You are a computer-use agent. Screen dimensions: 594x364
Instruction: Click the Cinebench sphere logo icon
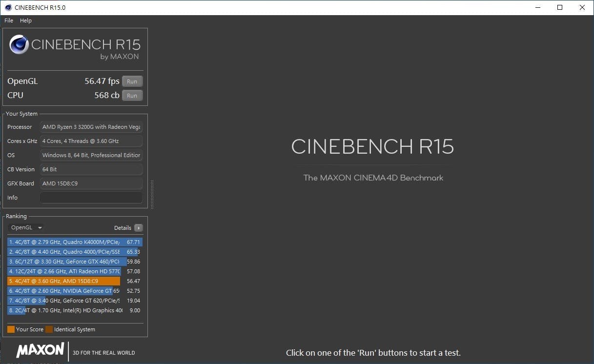(x=19, y=45)
